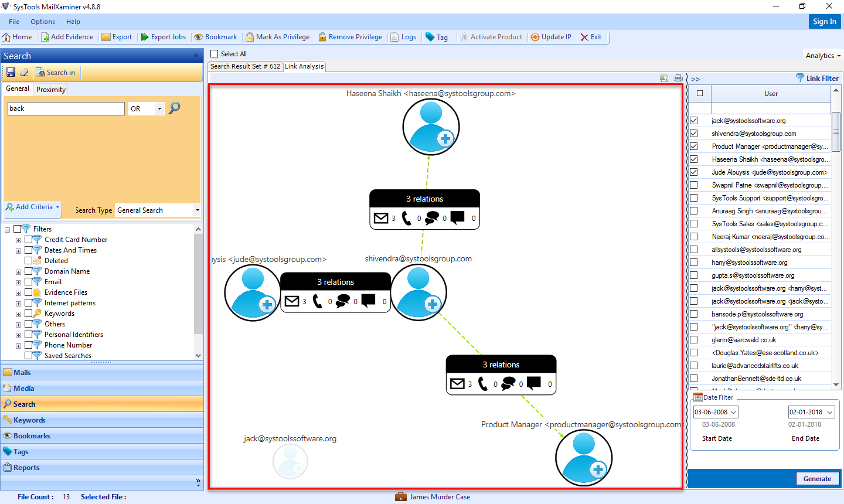Click Update IP toolbar icon

coord(535,37)
